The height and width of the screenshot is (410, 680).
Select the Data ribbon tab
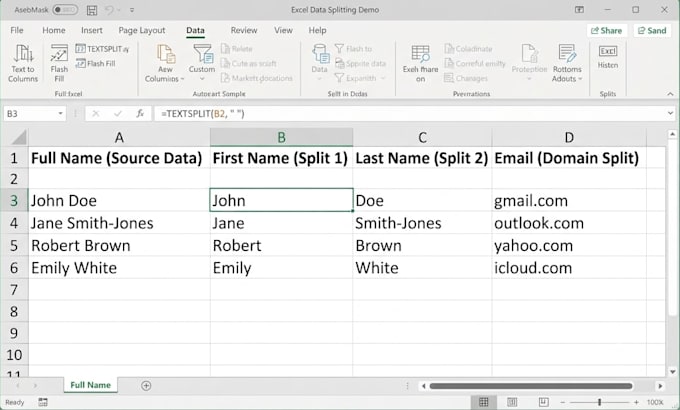195,30
